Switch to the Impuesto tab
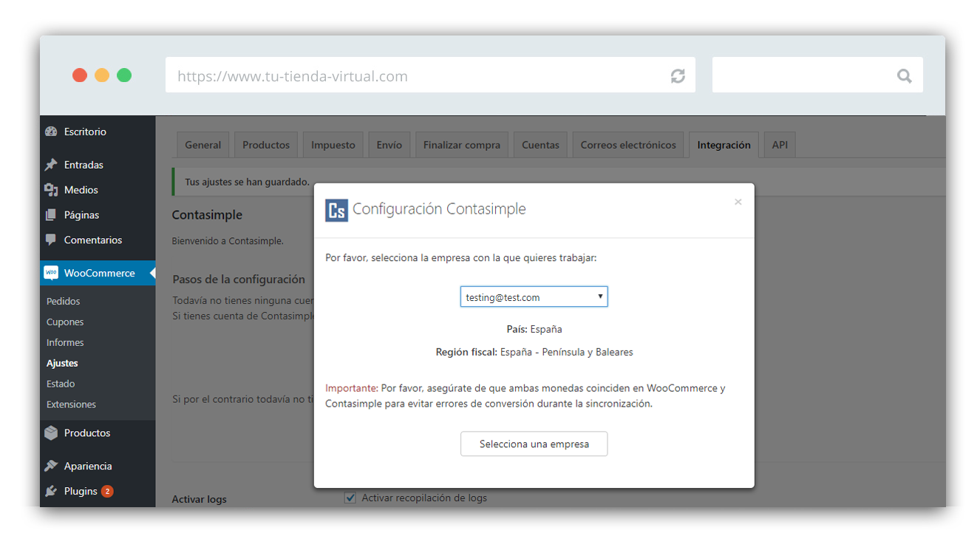The height and width of the screenshot is (553, 980). click(333, 145)
